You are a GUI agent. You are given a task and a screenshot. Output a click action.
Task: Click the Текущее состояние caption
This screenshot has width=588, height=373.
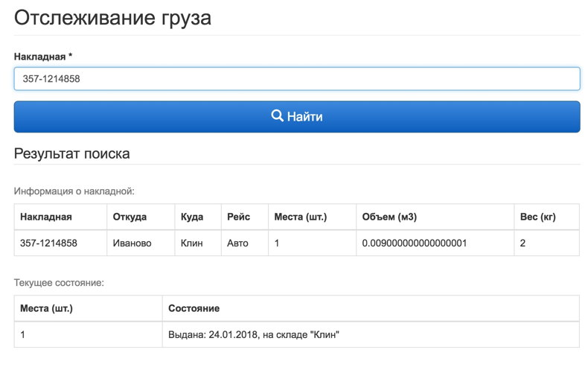pyautogui.click(x=59, y=283)
